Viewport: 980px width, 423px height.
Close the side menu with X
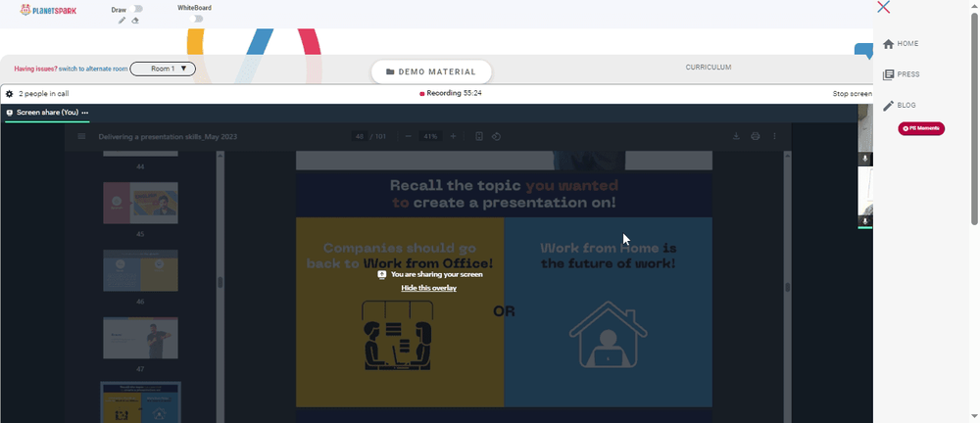(x=883, y=8)
